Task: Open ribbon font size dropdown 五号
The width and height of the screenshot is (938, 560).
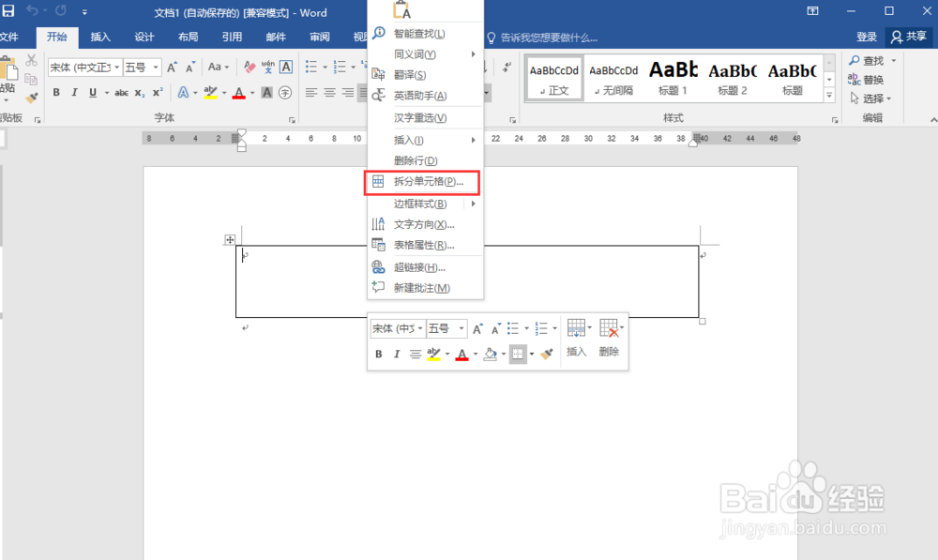Action: click(x=156, y=67)
